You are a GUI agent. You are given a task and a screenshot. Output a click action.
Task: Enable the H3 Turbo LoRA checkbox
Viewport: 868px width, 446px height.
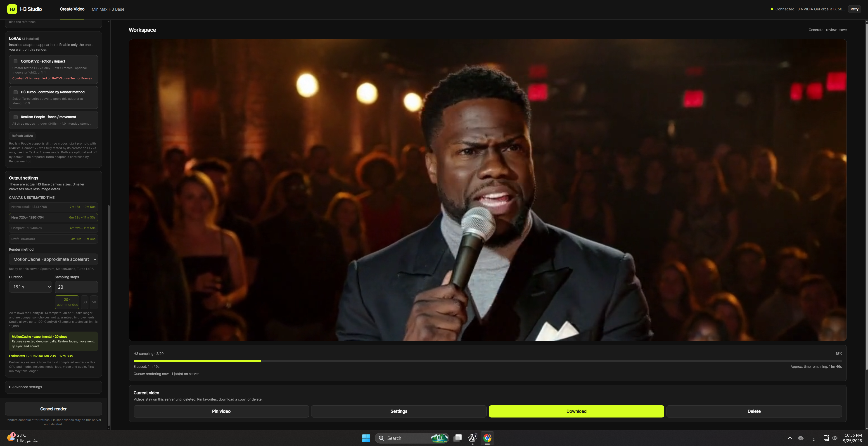[x=16, y=92]
